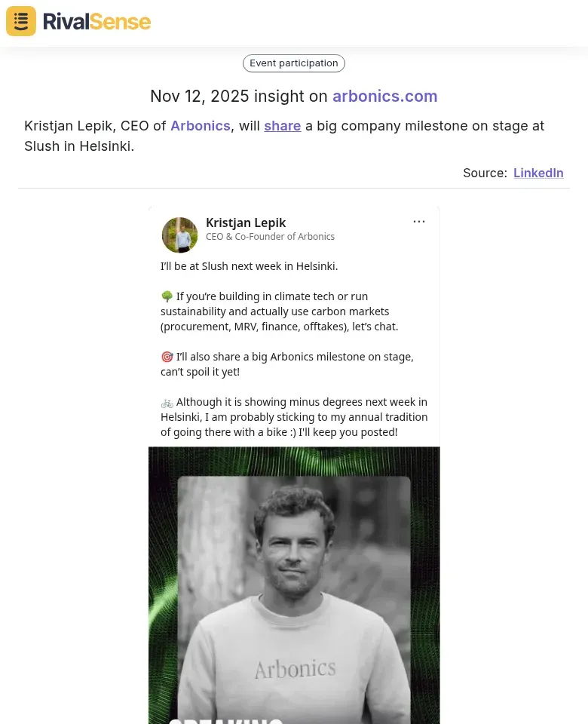Screen dimensions: 588x724
Task: Click the target emoji before milestone line
Action: tap(167, 357)
